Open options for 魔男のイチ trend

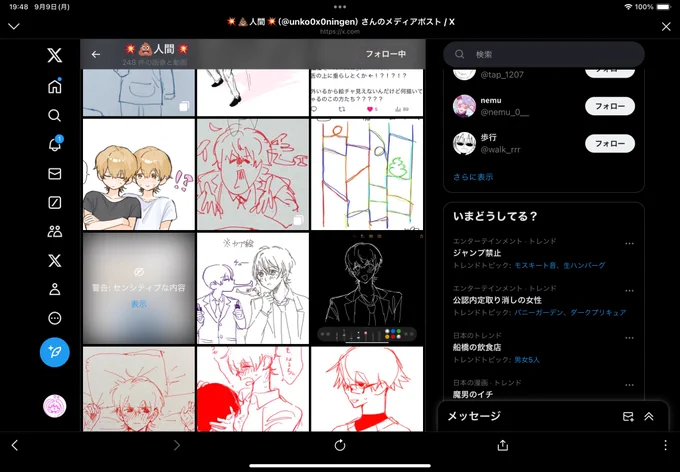(629, 385)
